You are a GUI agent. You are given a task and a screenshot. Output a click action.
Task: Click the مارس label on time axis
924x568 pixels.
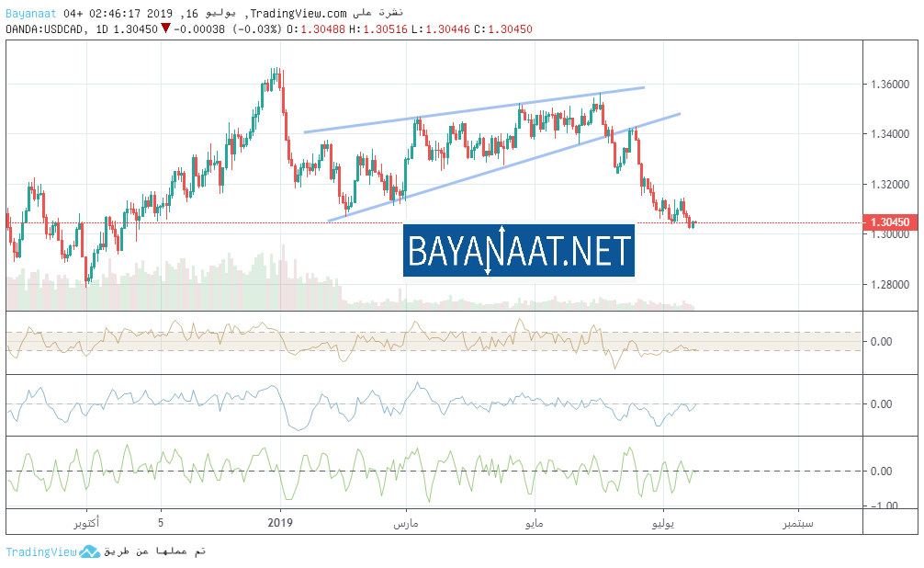(x=406, y=523)
